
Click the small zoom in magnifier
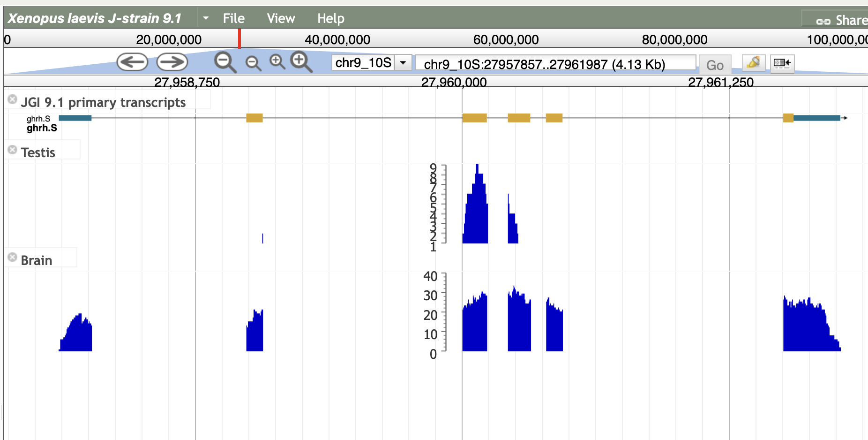277,61
